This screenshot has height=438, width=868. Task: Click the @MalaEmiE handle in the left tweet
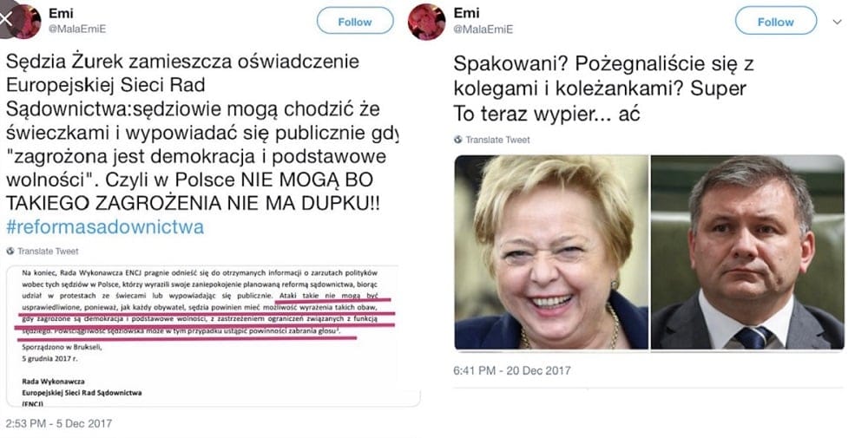[77, 29]
